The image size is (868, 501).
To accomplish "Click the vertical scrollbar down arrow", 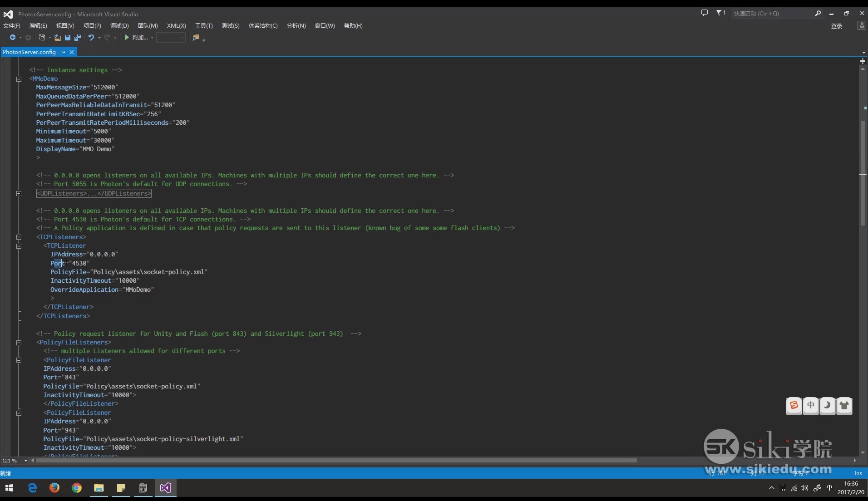I will (x=863, y=453).
